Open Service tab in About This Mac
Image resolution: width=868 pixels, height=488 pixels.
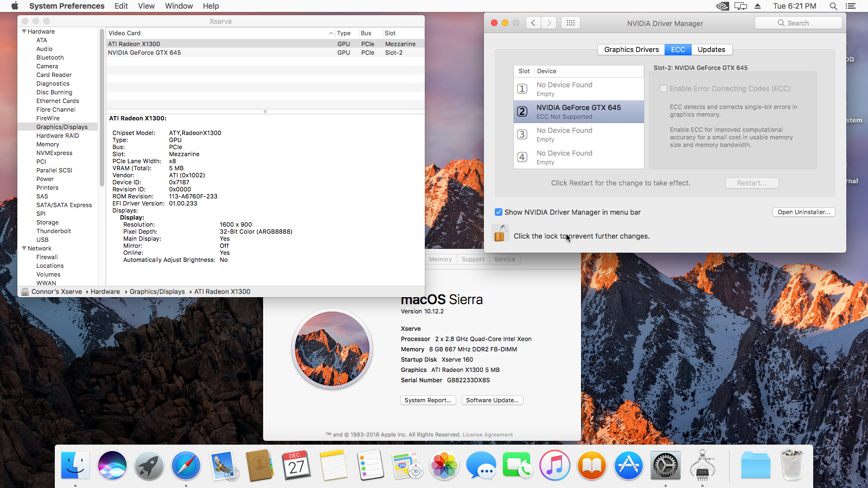505,259
